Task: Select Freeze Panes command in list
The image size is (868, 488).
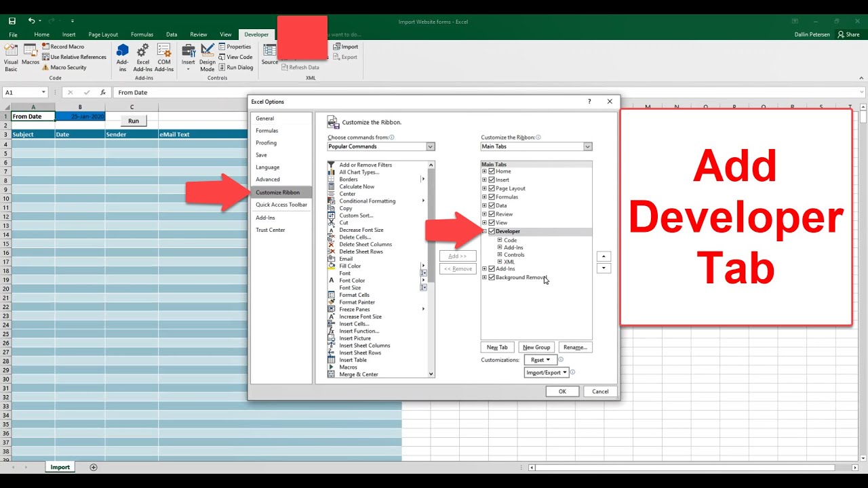Action: coord(354,309)
